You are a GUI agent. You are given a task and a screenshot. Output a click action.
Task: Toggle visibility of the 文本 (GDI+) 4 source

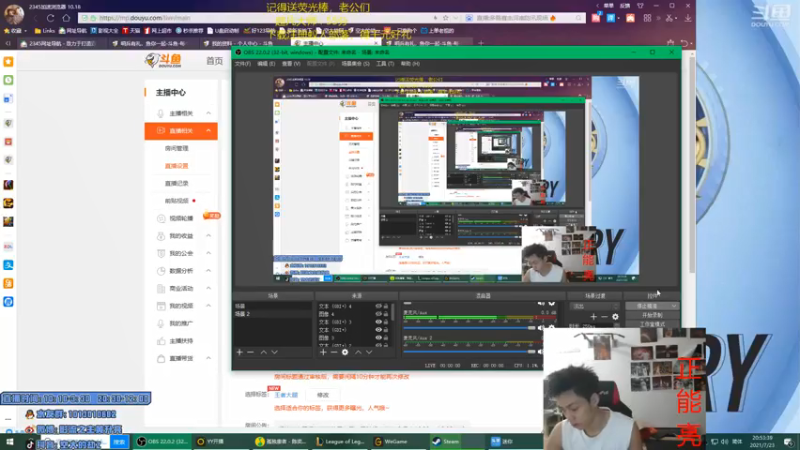[x=378, y=306]
